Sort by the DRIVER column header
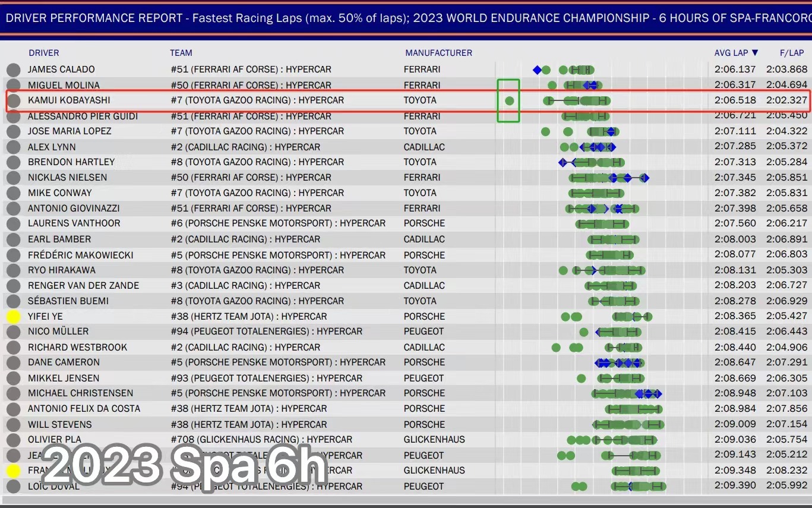The height and width of the screenshot is (508, 812). (x=44, y=53)
